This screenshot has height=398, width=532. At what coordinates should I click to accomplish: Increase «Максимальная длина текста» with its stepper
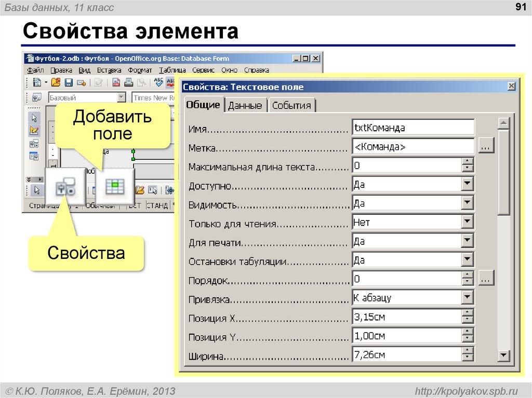pyautogui.click(x=467, y=162)
